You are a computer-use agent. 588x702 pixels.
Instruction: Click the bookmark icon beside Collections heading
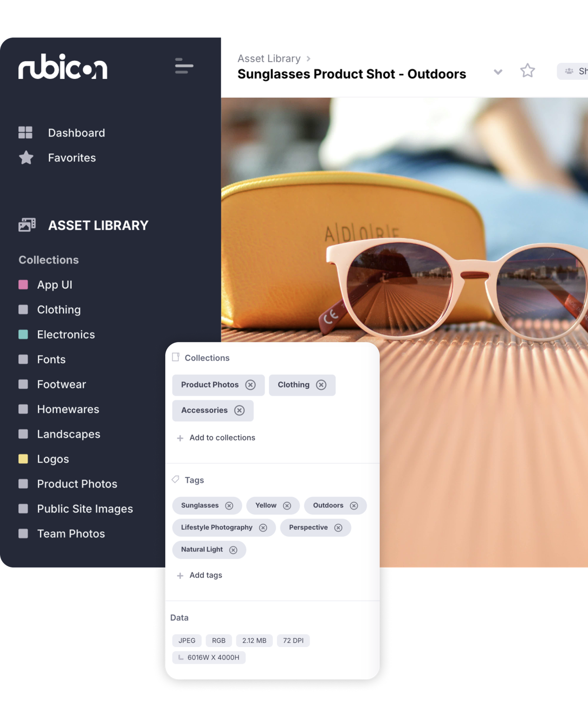tap(175, 357)
